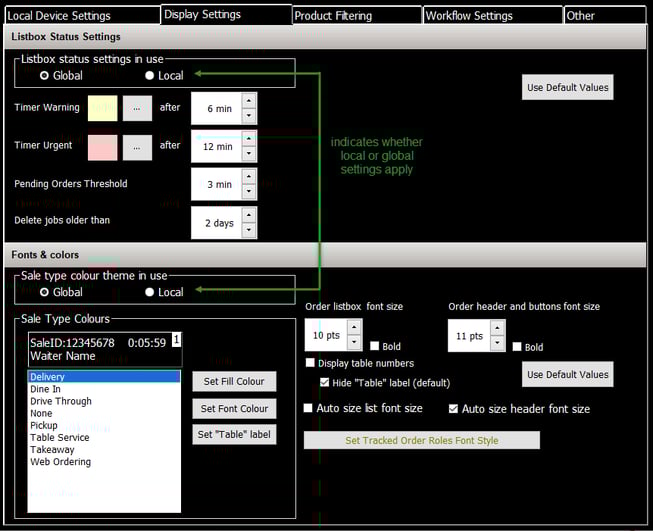Click the Timer Urgent pink colour swatch
This screenshot has width=653, height=531.
click(102, 147)
